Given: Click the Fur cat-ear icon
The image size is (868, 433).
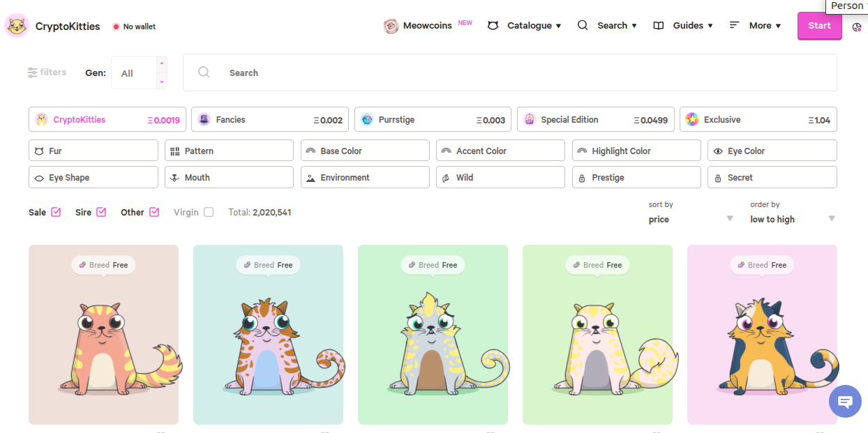Looking at the screenshot, I should tap(39, 151).
